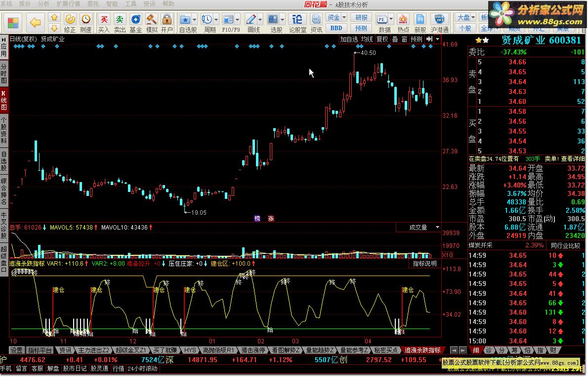Switch to the 主力进出Z2 indicator tab
This screenshot has height=377, width=588.
click(x=93, y=350)
